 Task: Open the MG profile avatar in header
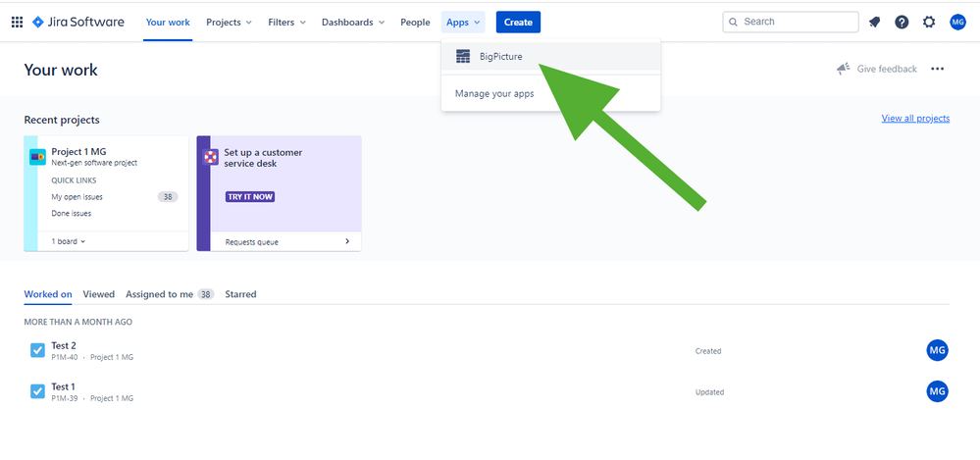[957, 22]
